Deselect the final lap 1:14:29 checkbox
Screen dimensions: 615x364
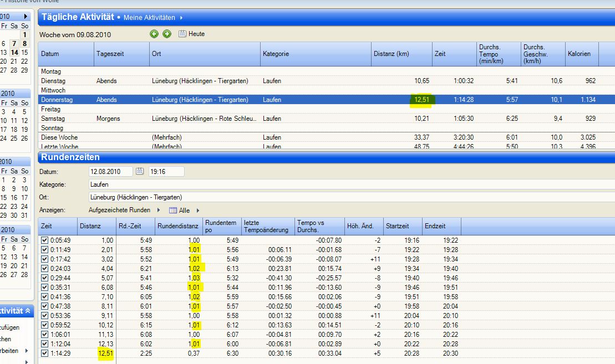click(44, 353)
